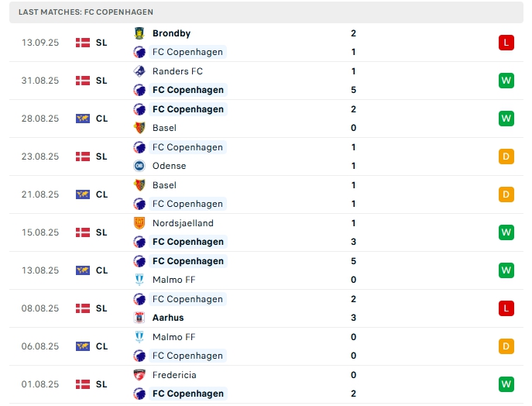Click the red L badge for Brondby match

pyautogui.click(x=506, y=43)
